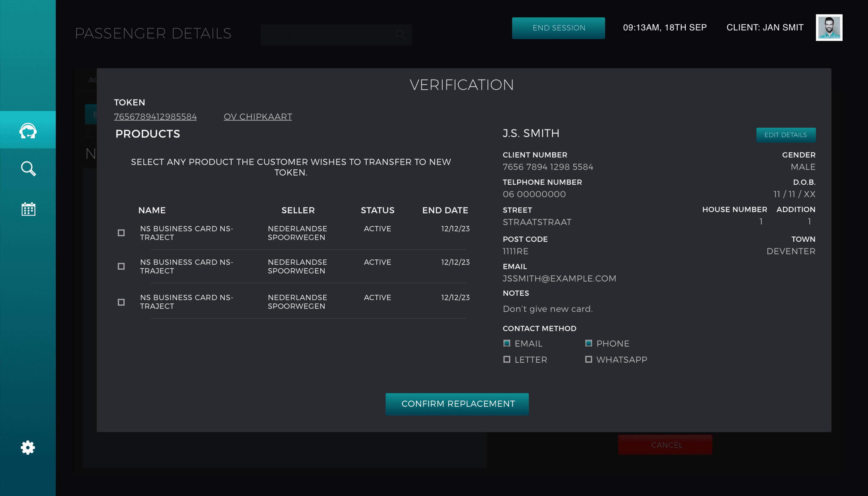Uncheck the Phone contact method
The width and height of the screenshot is (868, 496).
pyautogui.click(x=589, y=343)
